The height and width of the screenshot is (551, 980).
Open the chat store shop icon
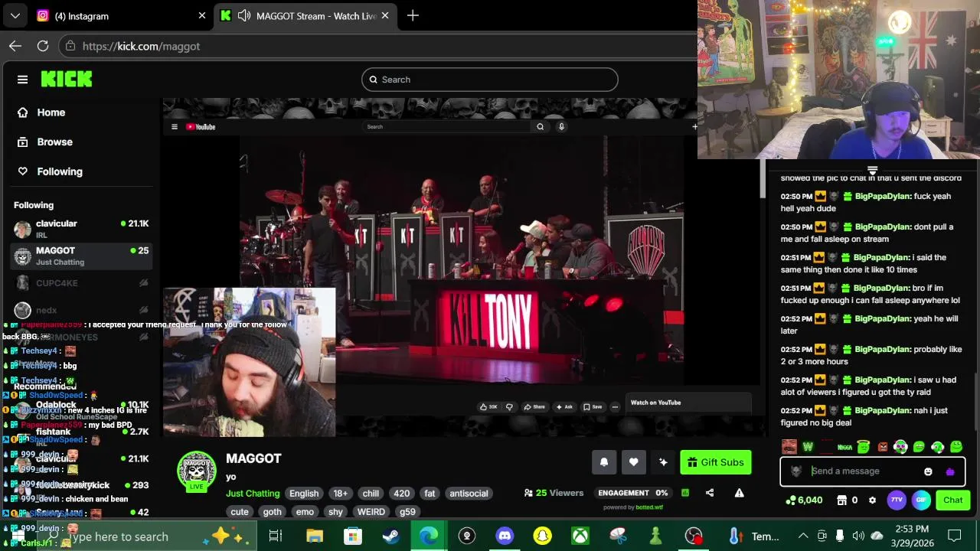842,500
